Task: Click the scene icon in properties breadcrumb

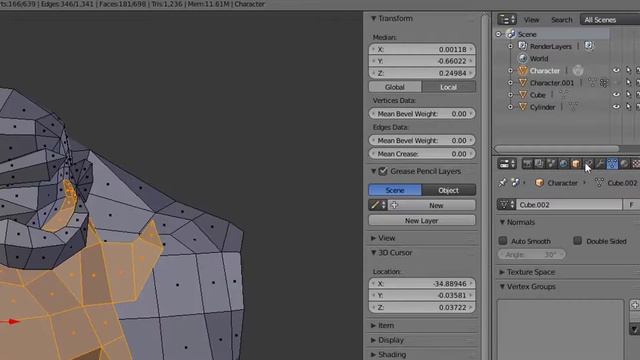Action: pyautogui.click(x=515, y=183)
